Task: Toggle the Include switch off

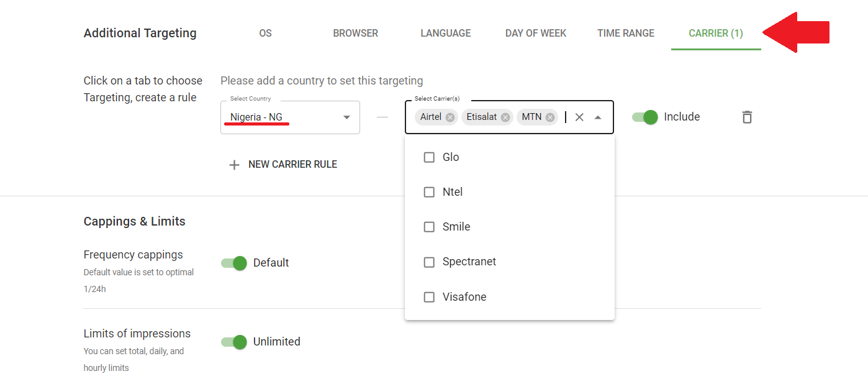Action: click(x=645, y=117)
